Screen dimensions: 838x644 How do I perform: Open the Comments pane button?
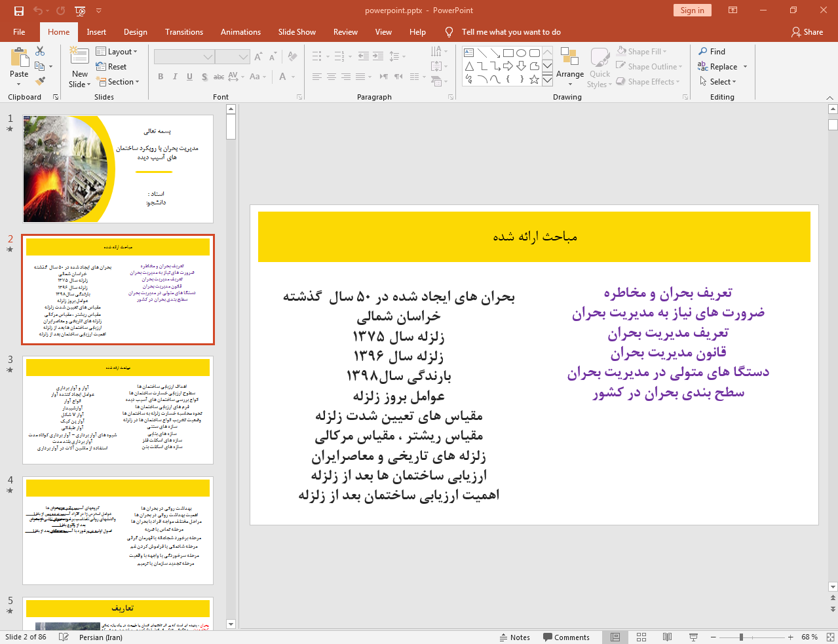point(567,637)
